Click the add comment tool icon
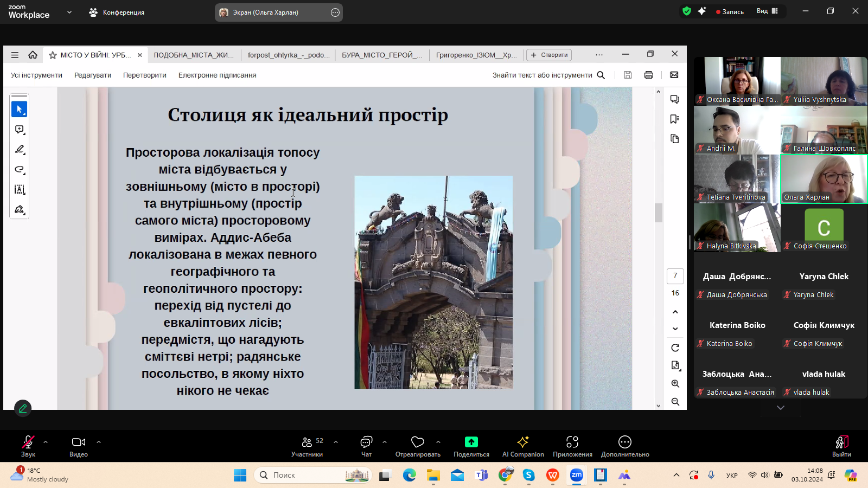The width and height of the screenshot is (868, 488). 19,130
